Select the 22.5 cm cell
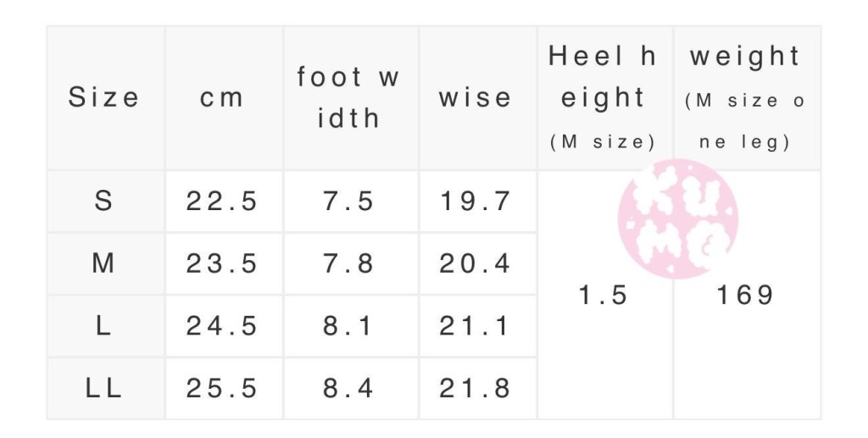 pos(222,202)
